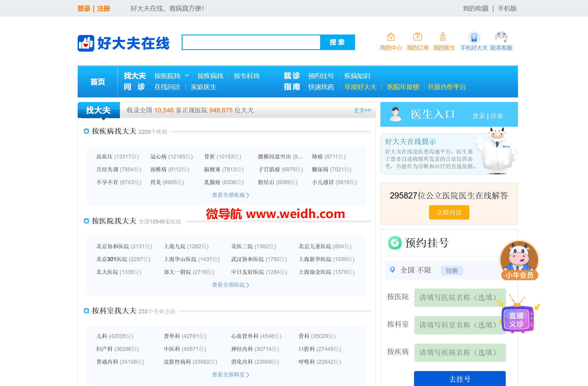The image size is (588, 386).
Task: Open 疾病知识 menu item
Action: [357, 76]
